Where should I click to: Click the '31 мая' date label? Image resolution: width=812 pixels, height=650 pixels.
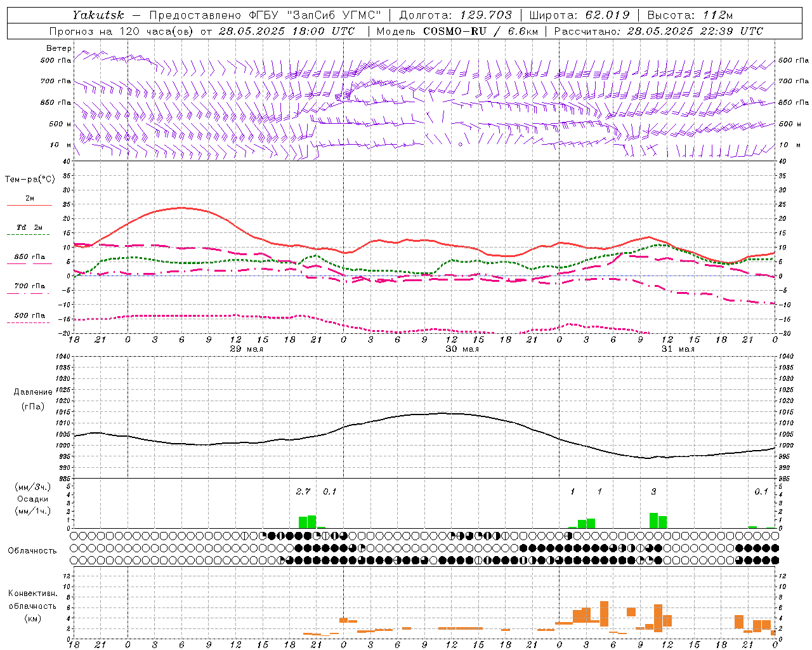(x=678, y=349)
